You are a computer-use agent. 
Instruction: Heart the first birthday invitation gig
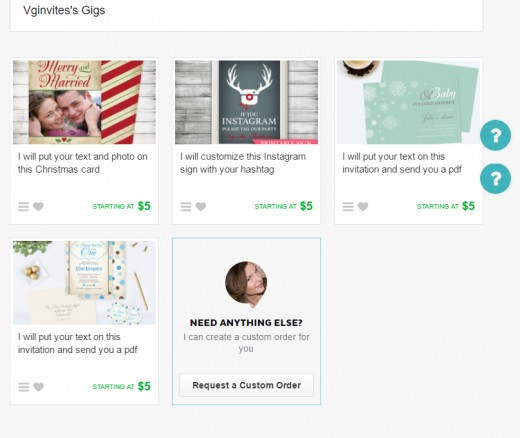pyautogui.click(x=39, y=387)
